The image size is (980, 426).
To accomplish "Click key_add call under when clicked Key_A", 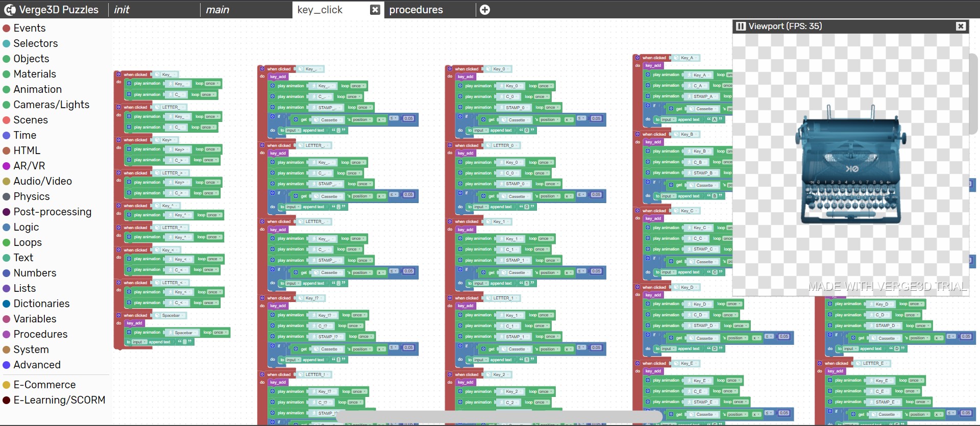I will (x=653, y=65).
